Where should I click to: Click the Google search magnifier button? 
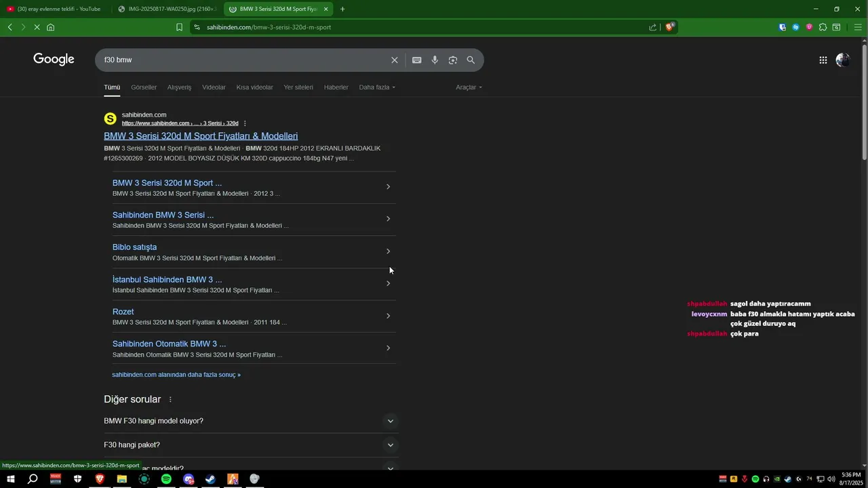tap(471, 60)
